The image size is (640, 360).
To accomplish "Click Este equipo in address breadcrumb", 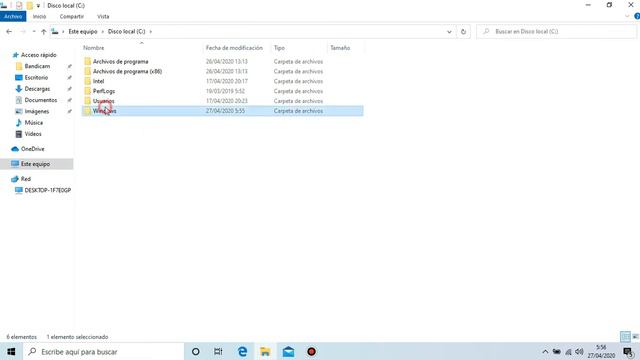I will (x=83, y=31).
